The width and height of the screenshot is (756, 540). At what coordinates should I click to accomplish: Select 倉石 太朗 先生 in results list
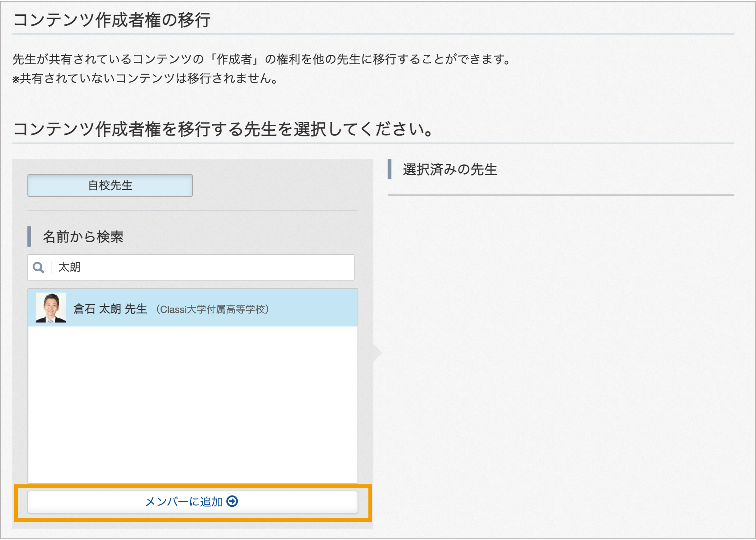coord(193,308)
